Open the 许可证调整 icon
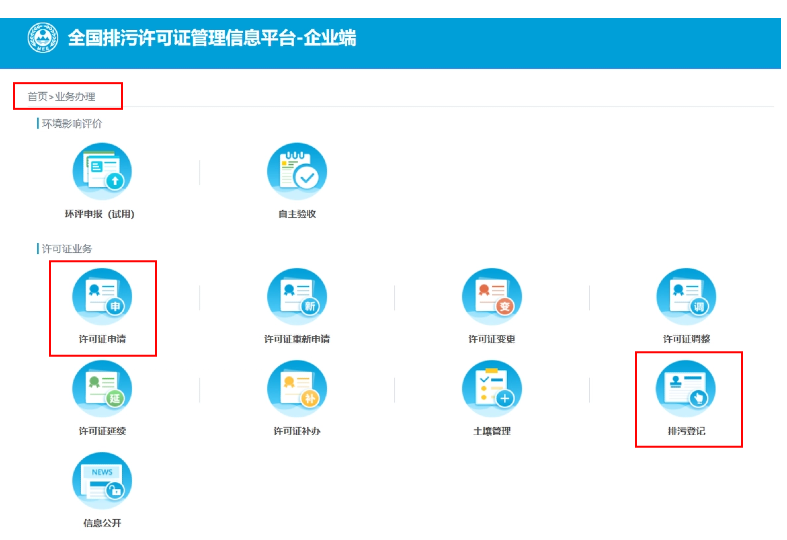 pos(686,297)
